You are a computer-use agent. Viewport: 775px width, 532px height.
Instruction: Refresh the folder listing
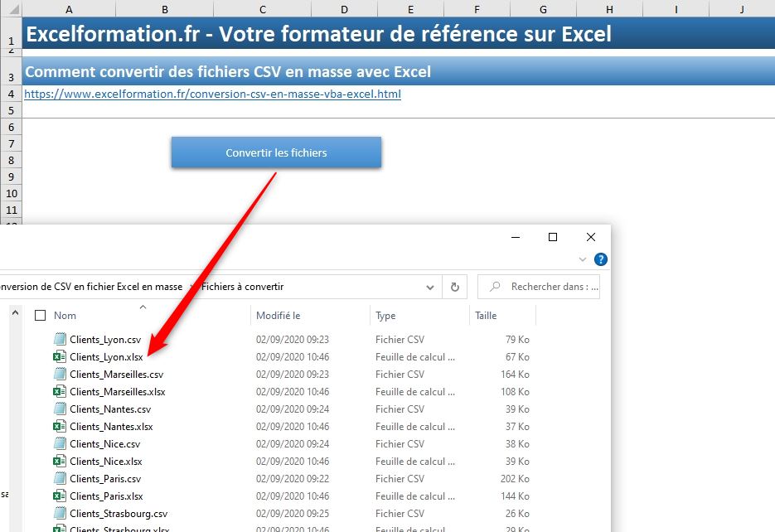[454, 287]
